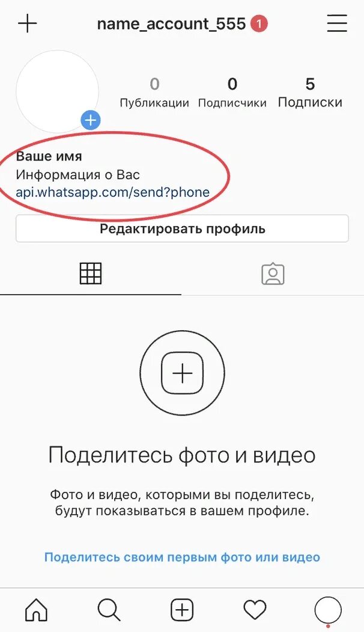Viewport: 364px width, 632px height.
Task: Open the Search magnifier icon
Action: (109, 609)
